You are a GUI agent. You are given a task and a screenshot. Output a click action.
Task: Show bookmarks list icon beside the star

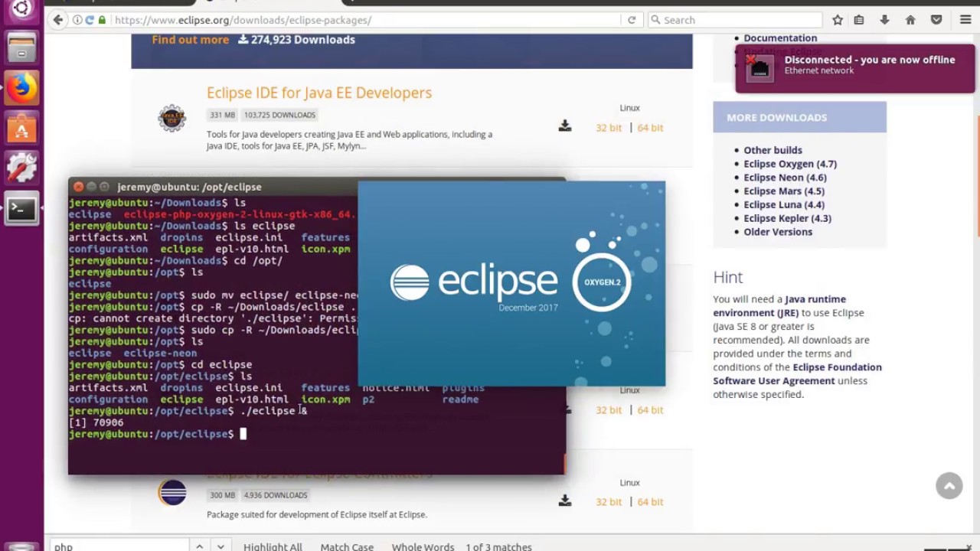click(859, 20)
